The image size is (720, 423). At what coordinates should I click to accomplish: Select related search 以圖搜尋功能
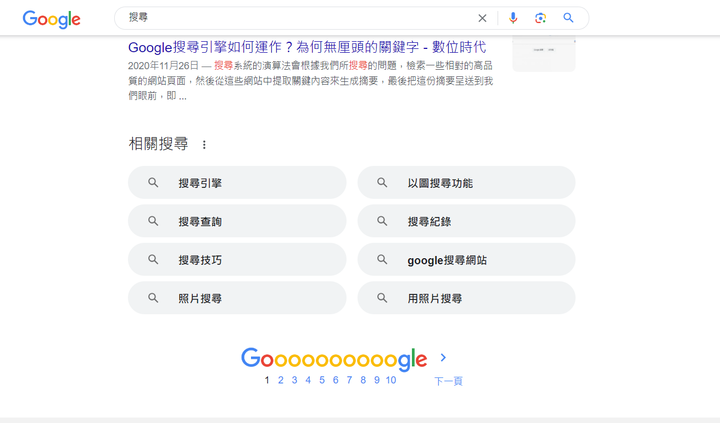coord(467,183)
